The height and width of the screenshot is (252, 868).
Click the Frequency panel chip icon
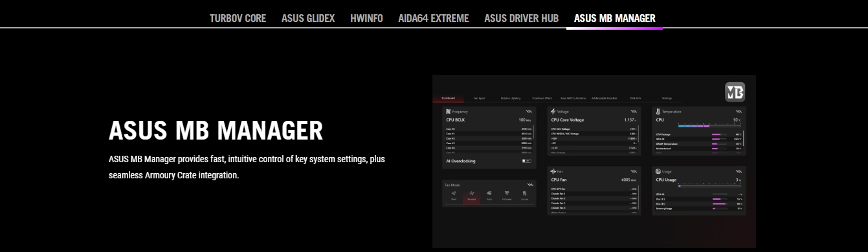pyautogui.click(x=448, y=112)
